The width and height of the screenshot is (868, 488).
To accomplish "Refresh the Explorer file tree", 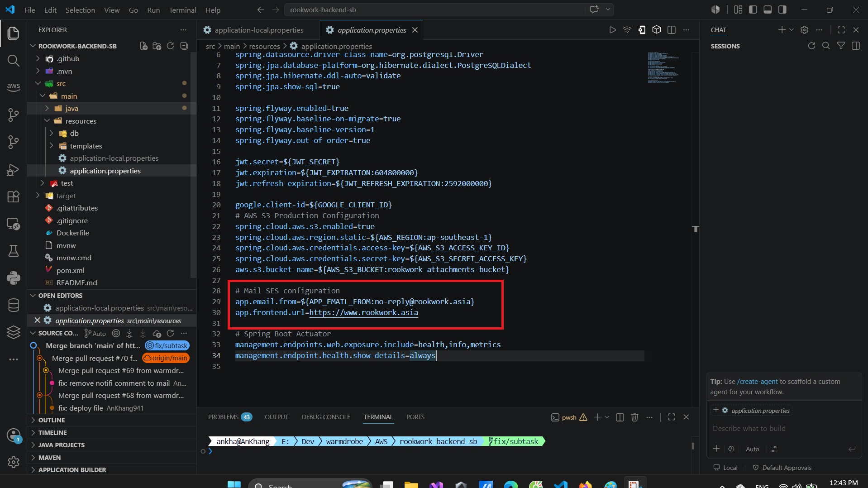I will [x=170, y=46].
